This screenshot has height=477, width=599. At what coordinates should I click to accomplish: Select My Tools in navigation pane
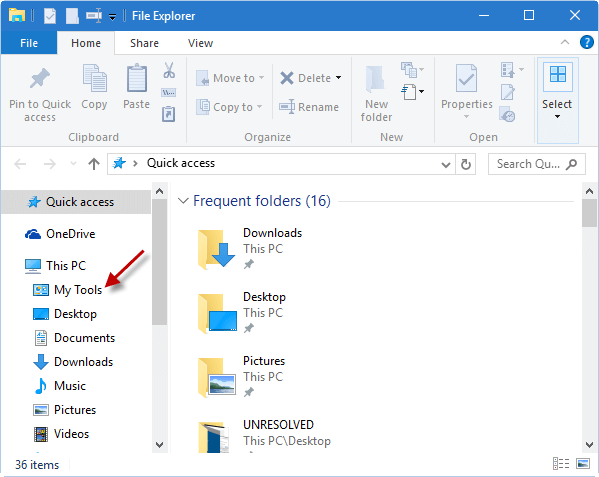point(78,290)
